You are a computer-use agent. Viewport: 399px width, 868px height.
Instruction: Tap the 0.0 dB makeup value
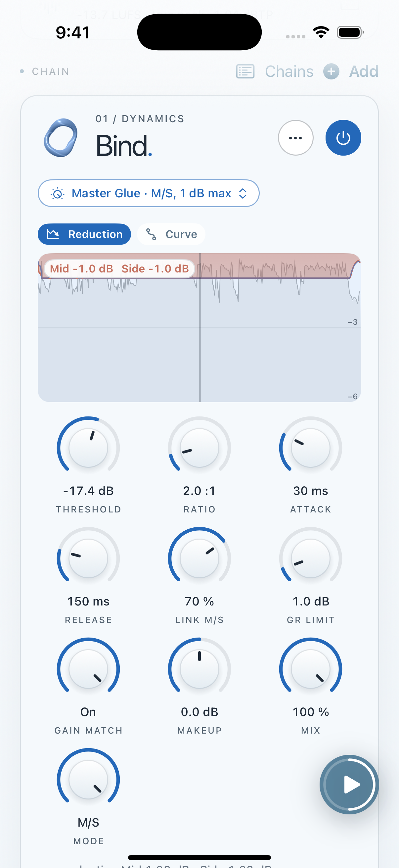pyautogui.click(x=199, y=712)
